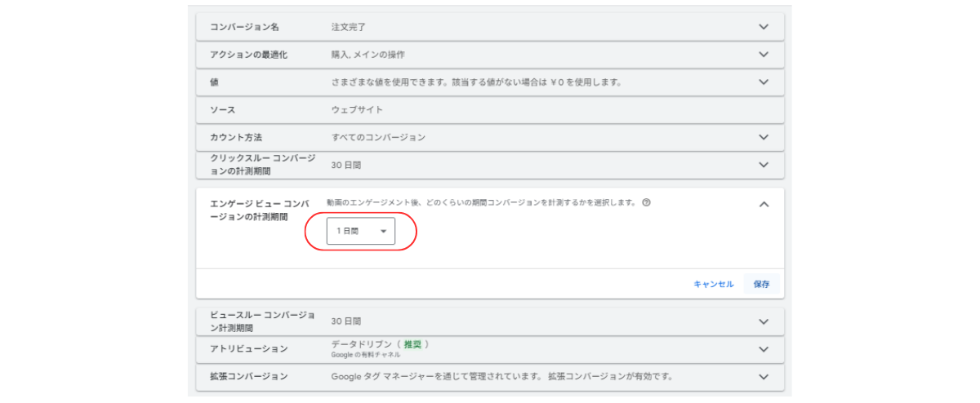Screen dimensions: 980x403
Task: Click the 購入, メインの操作 value text
Action: (x=367, y=55)
